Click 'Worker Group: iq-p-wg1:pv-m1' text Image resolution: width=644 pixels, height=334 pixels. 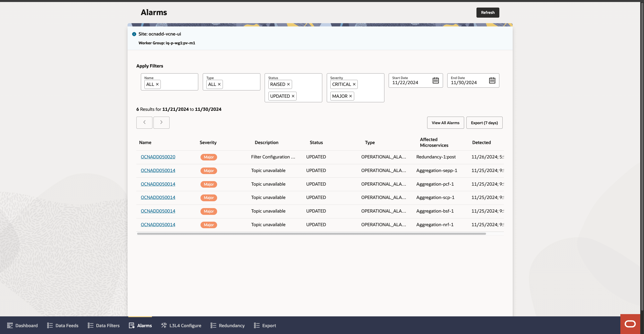pos(167,43)
